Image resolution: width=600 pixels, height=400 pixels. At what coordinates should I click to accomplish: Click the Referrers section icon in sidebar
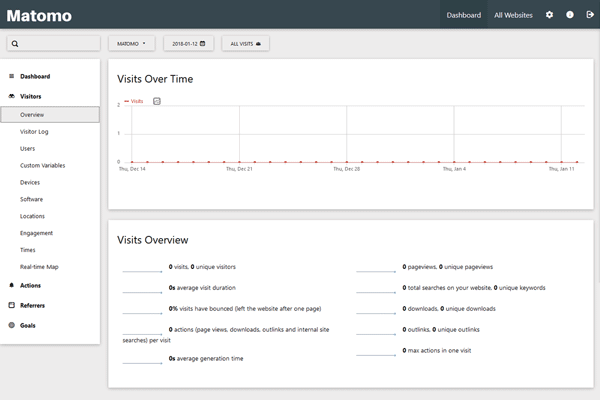pyautogui.click(x=11, y=305)
